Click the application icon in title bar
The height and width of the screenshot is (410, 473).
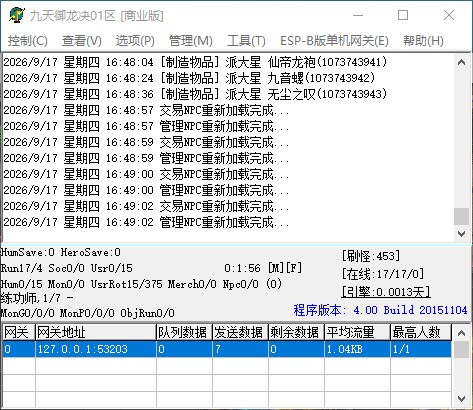17,15
